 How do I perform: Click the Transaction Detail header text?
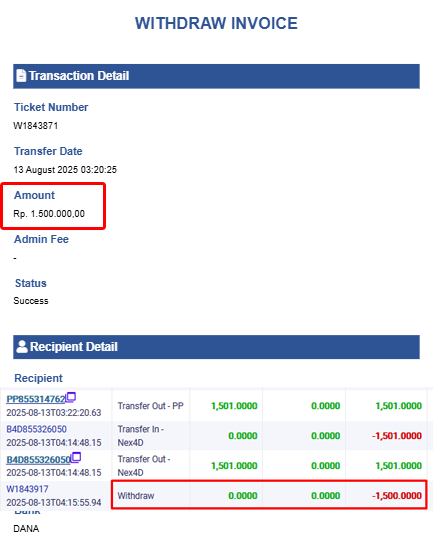[79, 76]
